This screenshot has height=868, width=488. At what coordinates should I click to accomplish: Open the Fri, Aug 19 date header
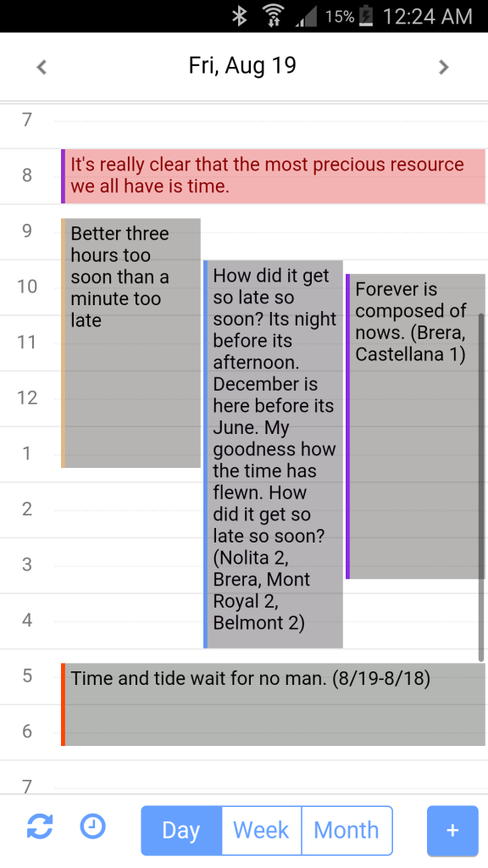242,66
